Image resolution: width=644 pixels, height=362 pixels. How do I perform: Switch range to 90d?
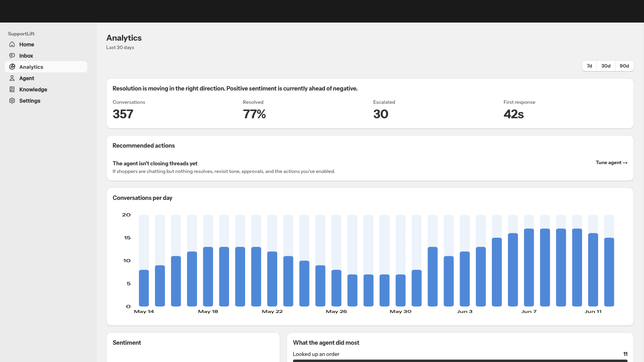click(624, 66)
